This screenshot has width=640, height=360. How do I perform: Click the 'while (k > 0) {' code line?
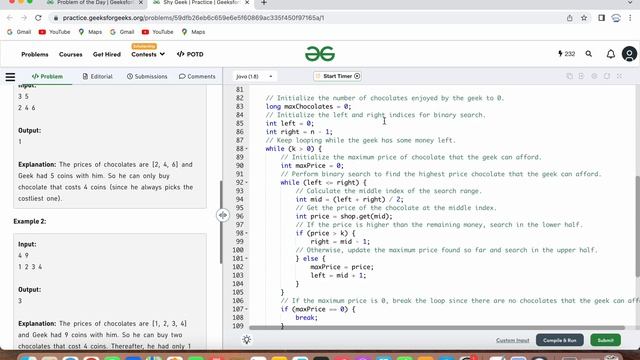tap(293, 149)
